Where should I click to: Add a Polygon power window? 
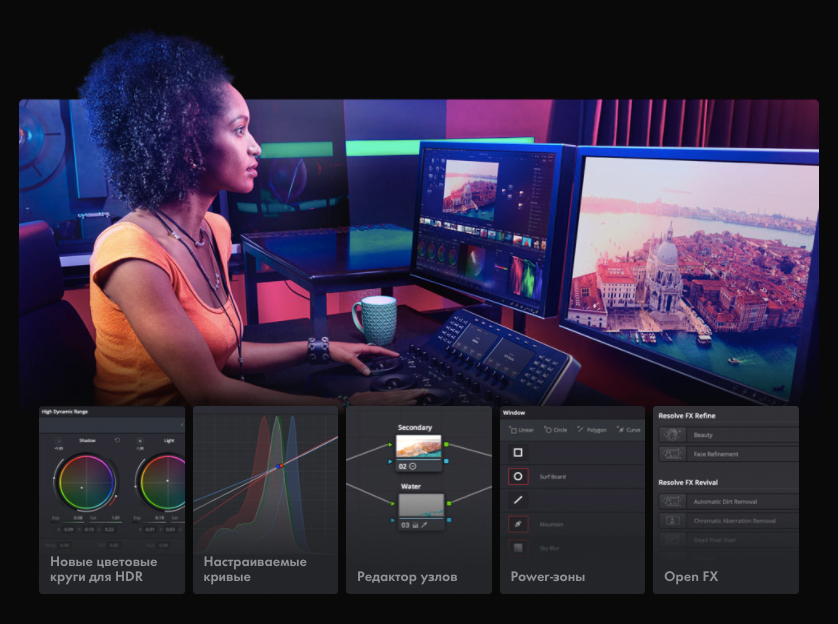pos(590,430)
